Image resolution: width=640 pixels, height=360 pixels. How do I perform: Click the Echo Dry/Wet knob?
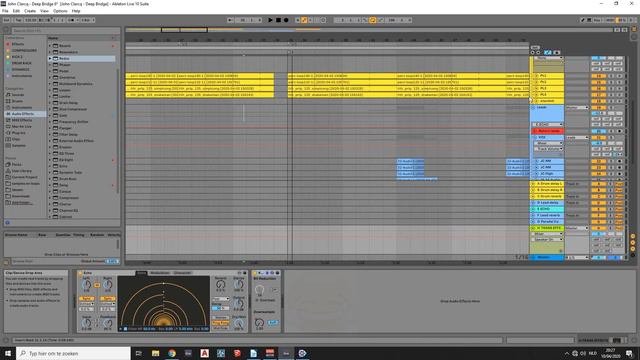(239, 324)
